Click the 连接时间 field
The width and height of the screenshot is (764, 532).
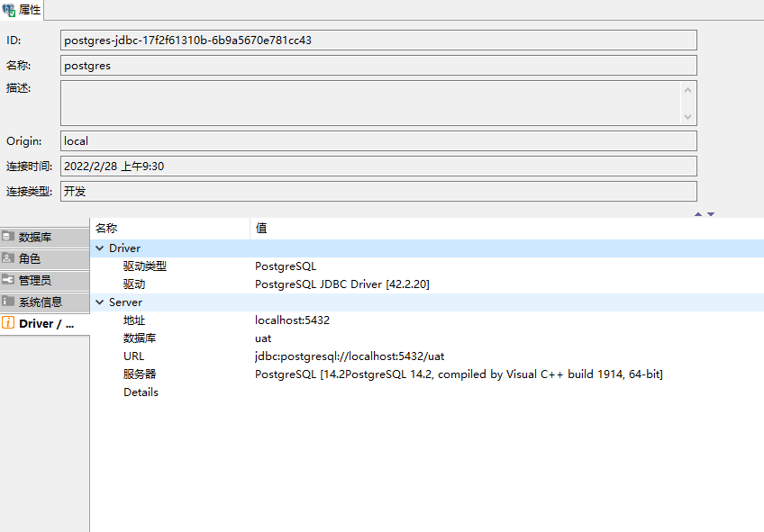pos(378,166)
